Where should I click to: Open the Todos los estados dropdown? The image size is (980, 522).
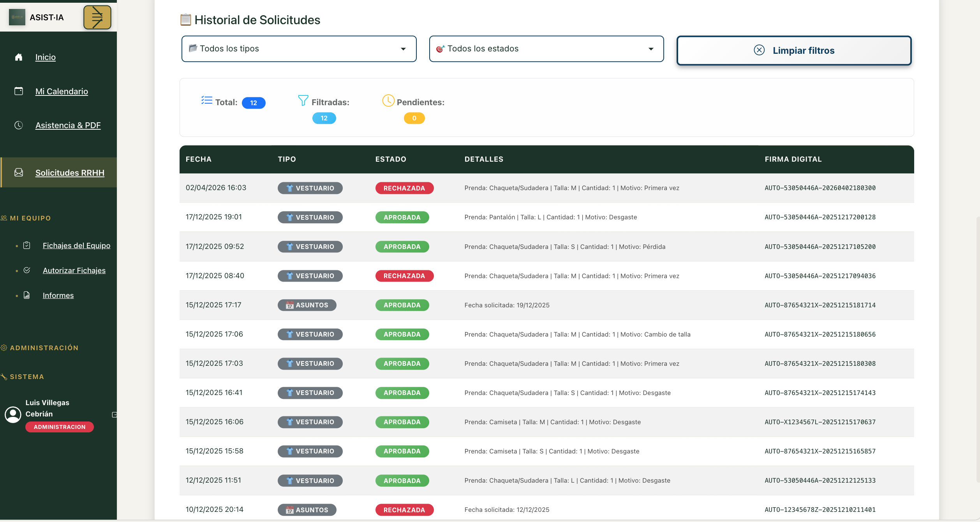point(546,49)
